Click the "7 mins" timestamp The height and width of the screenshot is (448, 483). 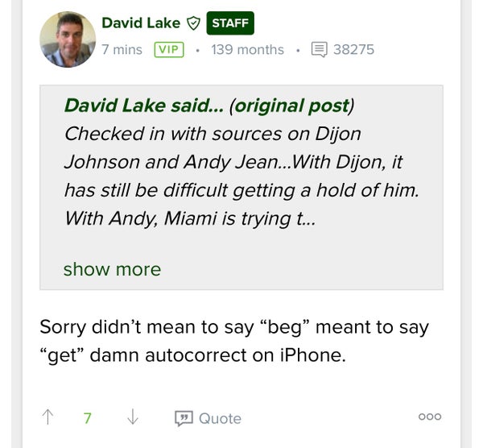[x=122, y=50]
